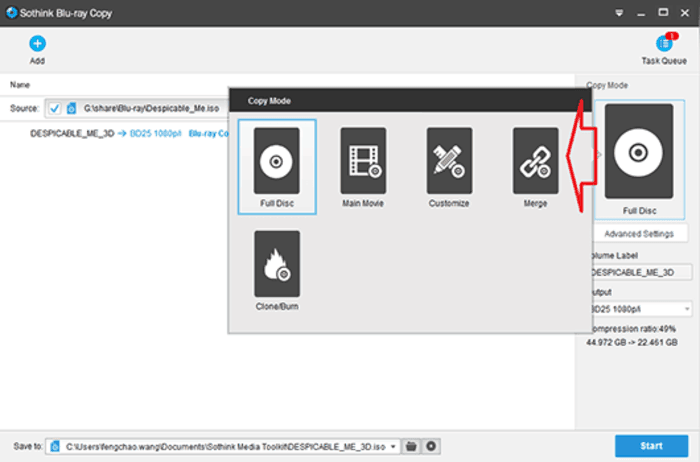
Task: Click the Blu-ray Copy link text
Action: [208, 133]
